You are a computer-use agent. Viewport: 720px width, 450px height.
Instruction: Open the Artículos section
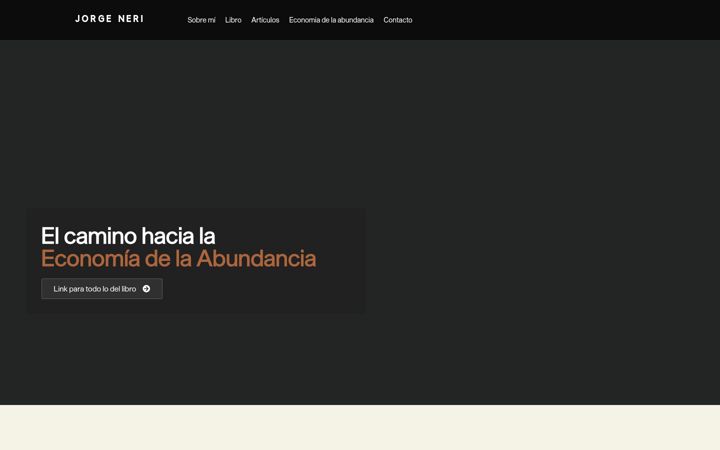pos(265,20)
